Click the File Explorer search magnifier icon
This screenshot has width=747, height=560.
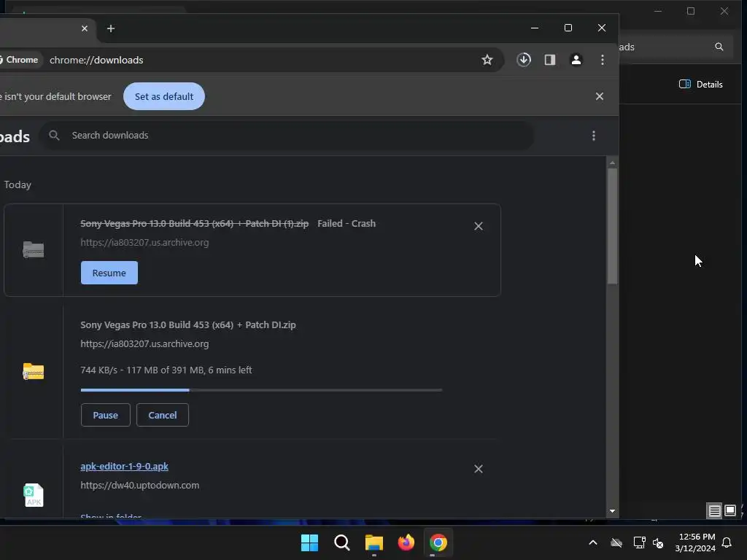point(719,47)
